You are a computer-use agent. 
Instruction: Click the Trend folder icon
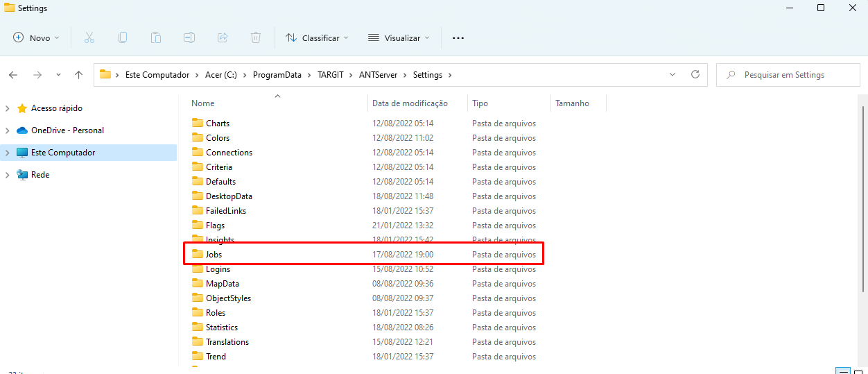pos(198,356)
